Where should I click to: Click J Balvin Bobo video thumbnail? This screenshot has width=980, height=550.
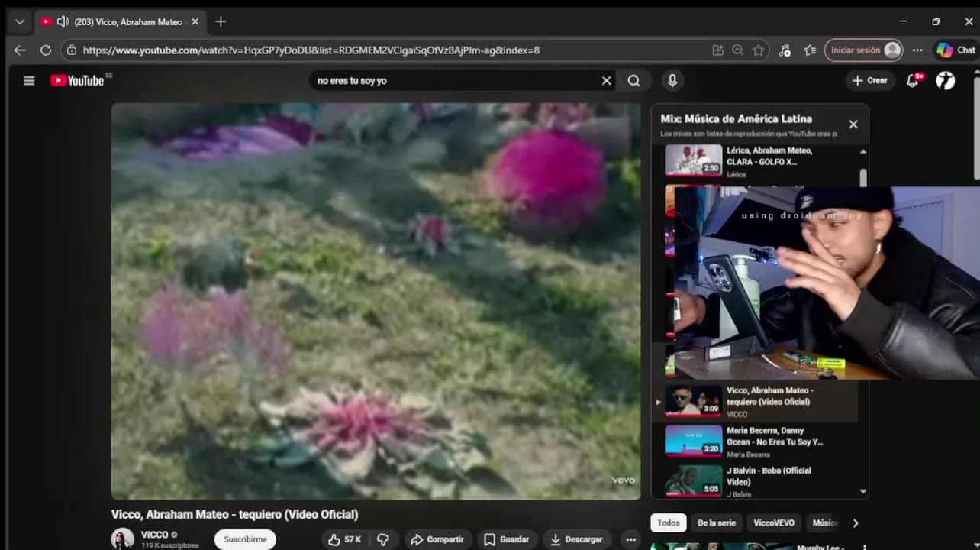pos(693,480)
